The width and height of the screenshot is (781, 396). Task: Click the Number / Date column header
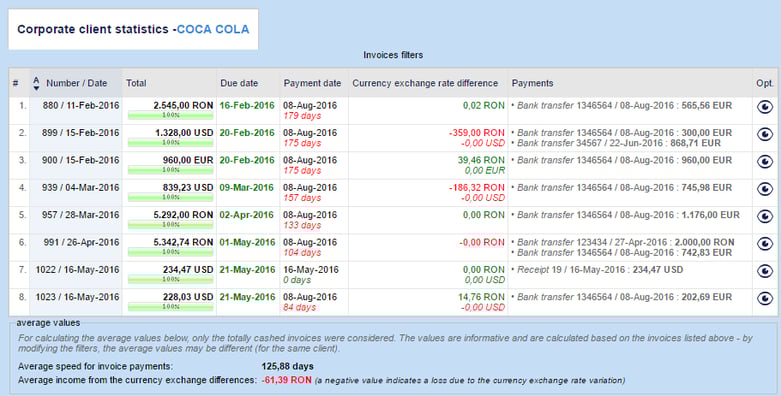pos(77,83)
